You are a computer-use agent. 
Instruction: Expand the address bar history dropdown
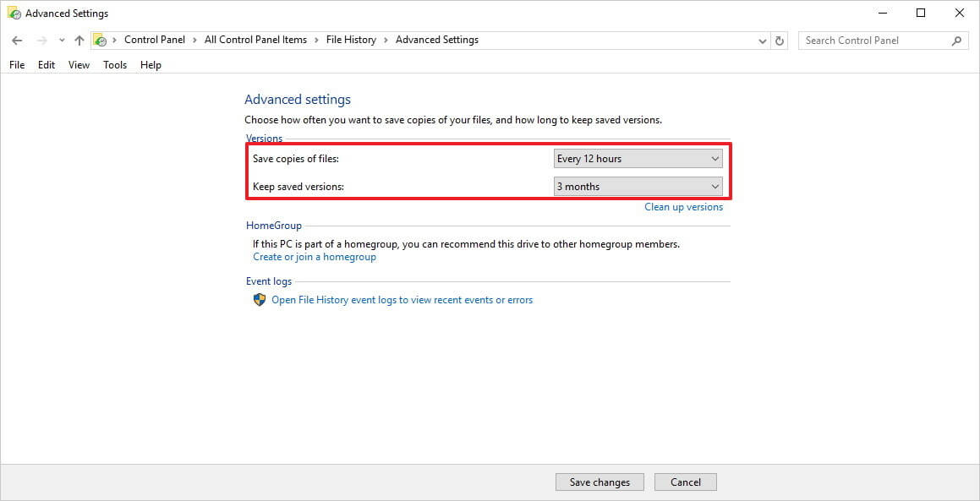(x=763, y=41)
